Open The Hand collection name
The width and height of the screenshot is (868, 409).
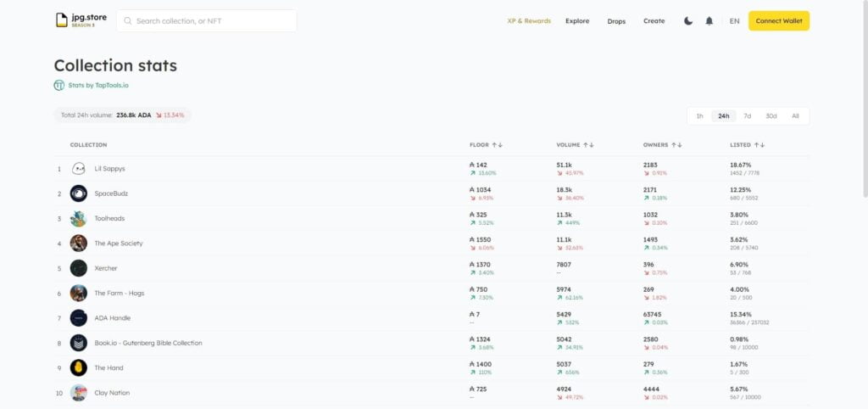click(x=109, y=368)
